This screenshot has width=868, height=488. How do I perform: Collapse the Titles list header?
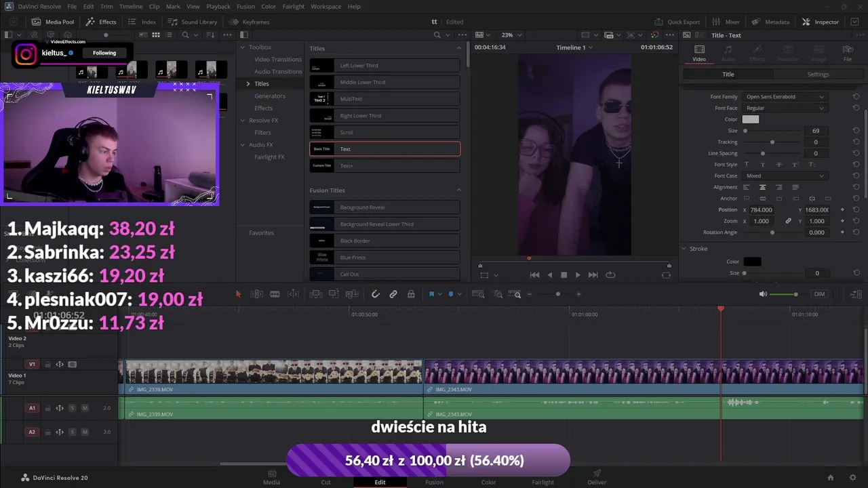(458, 48)
